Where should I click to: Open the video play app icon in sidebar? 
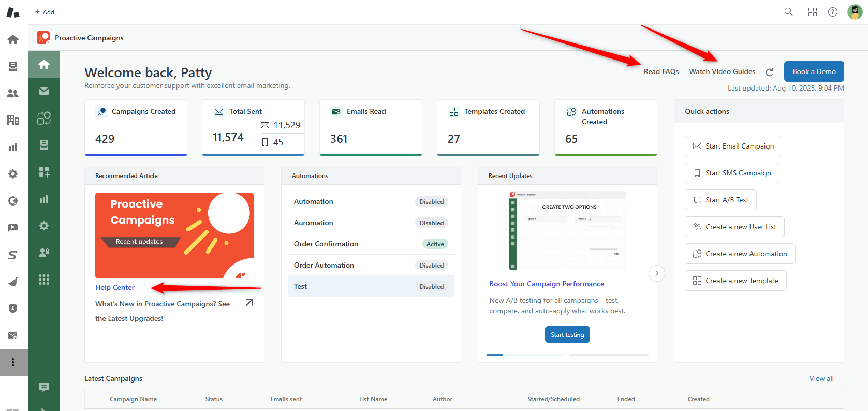13,228
